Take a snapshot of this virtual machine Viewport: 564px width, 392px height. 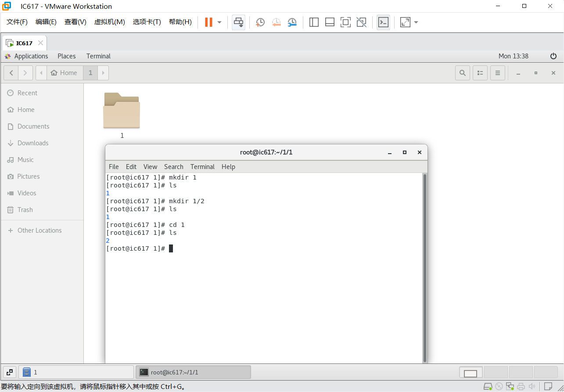[260, 22]
